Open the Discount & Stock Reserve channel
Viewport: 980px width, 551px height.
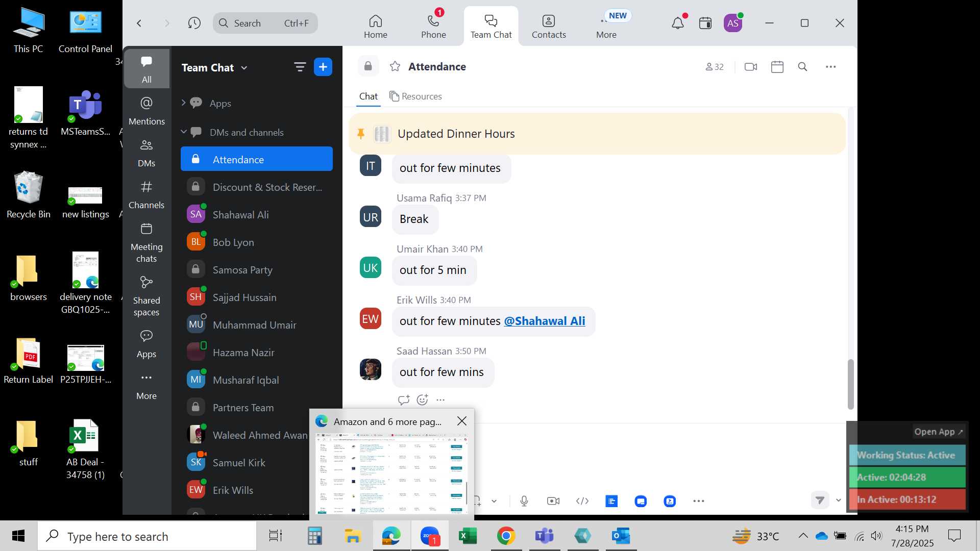[256, 187]
